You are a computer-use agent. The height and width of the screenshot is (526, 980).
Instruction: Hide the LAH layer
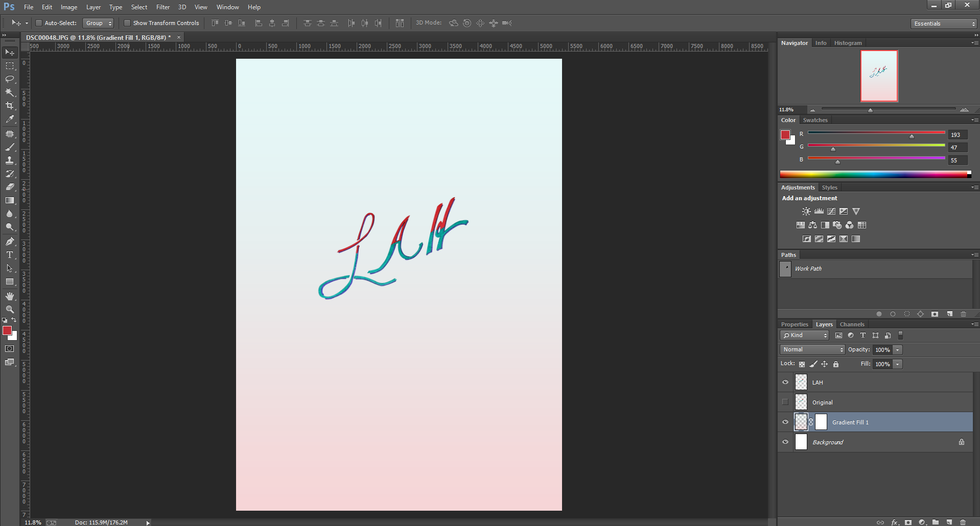pos(785,382)
